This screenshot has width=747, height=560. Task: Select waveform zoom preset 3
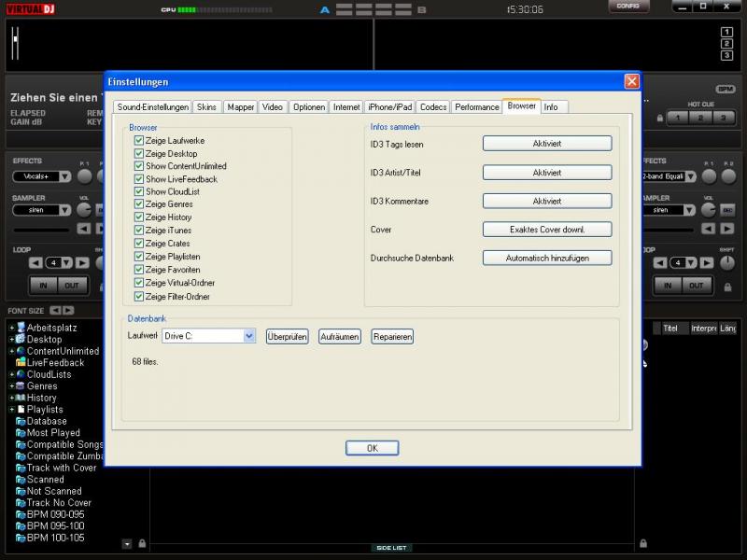pyautogui.click(x=726, y=56)
